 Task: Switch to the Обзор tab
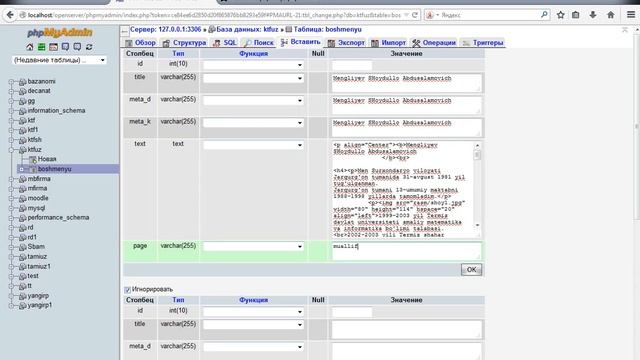click(140, 42)
